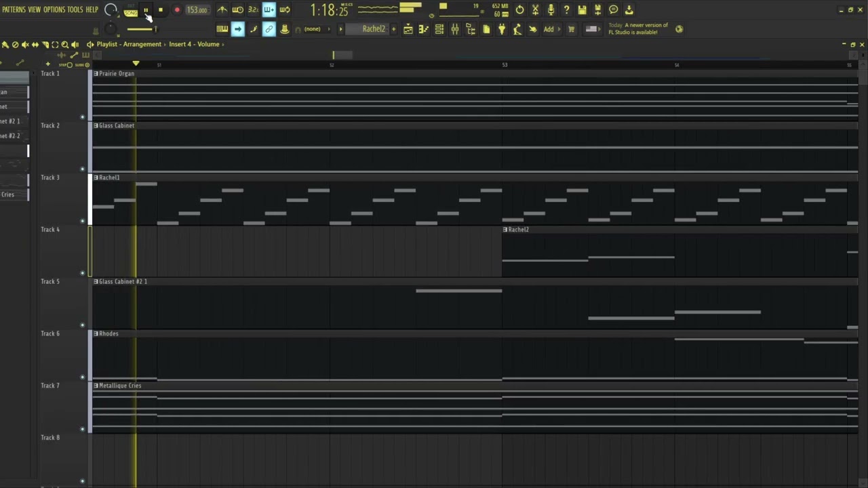The height and width of the screenshot is (488, 868).
Task: Click the tempo tapper icon
Action: [x=517, y=29]
